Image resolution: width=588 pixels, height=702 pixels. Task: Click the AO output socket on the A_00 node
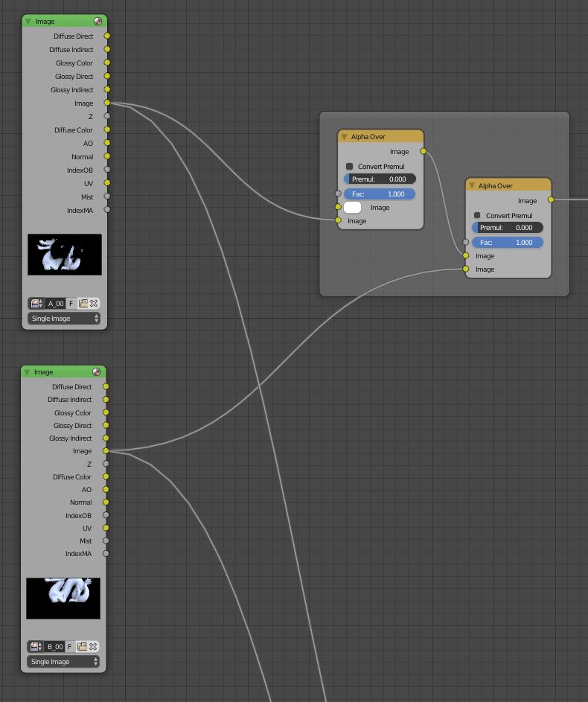(x=107, y=143)
